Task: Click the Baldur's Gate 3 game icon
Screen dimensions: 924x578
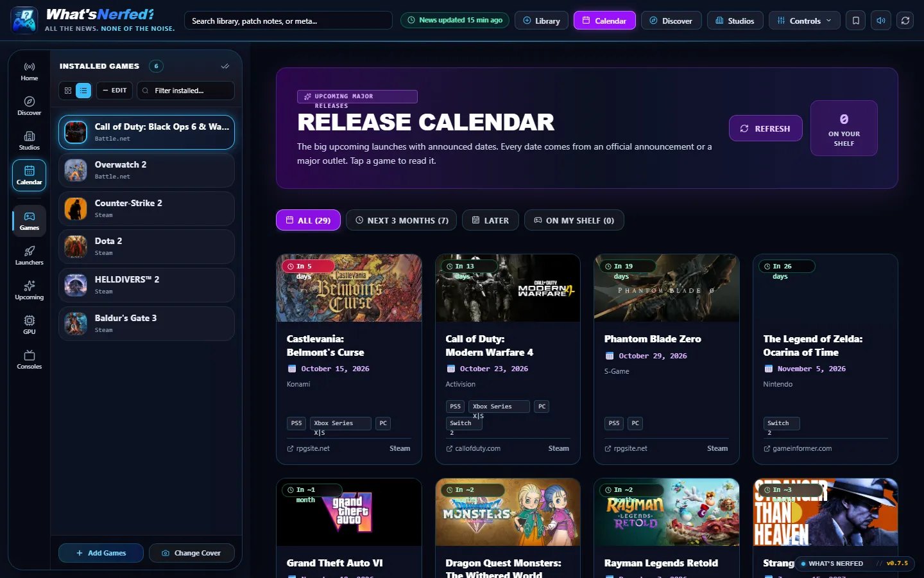Action: pos(76,324)
